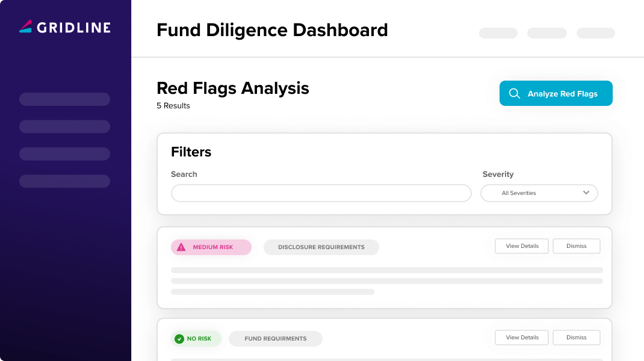View Details of the Medium Risk flag

pos(522,246)
